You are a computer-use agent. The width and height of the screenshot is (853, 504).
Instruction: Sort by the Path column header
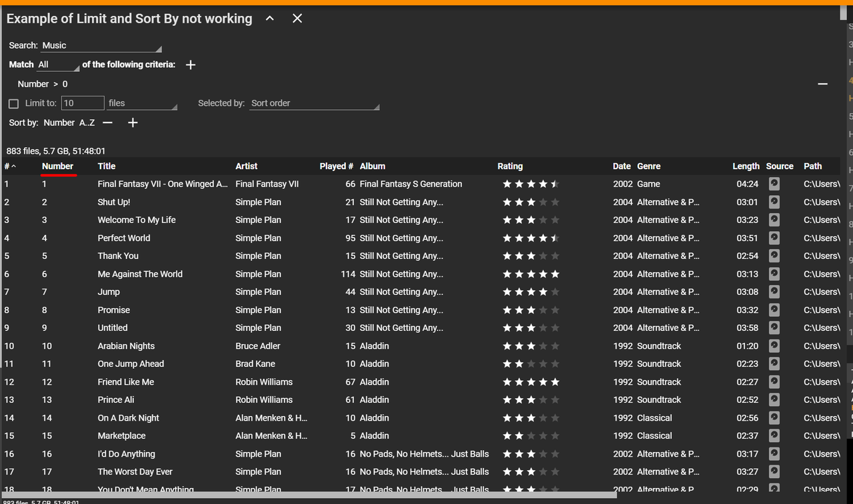tap(813, 166)
